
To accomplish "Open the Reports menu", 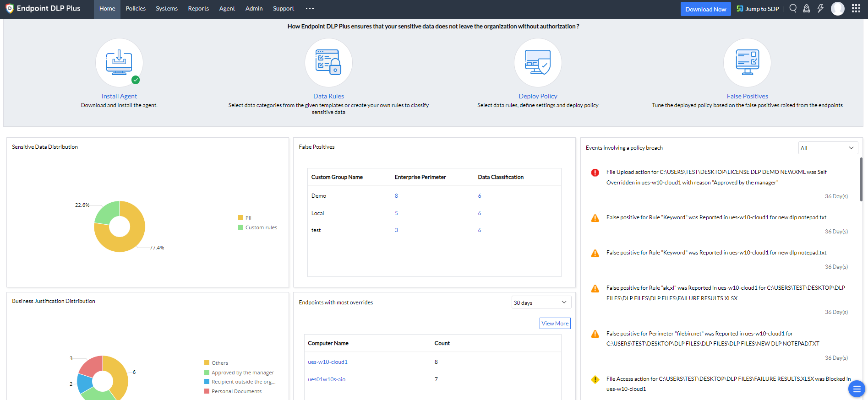I will 198,9.
